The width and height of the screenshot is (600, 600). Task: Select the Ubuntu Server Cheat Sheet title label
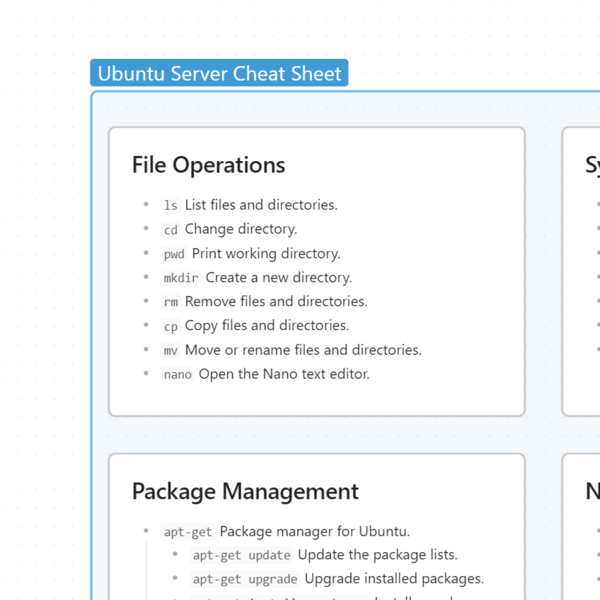point(219,73)
